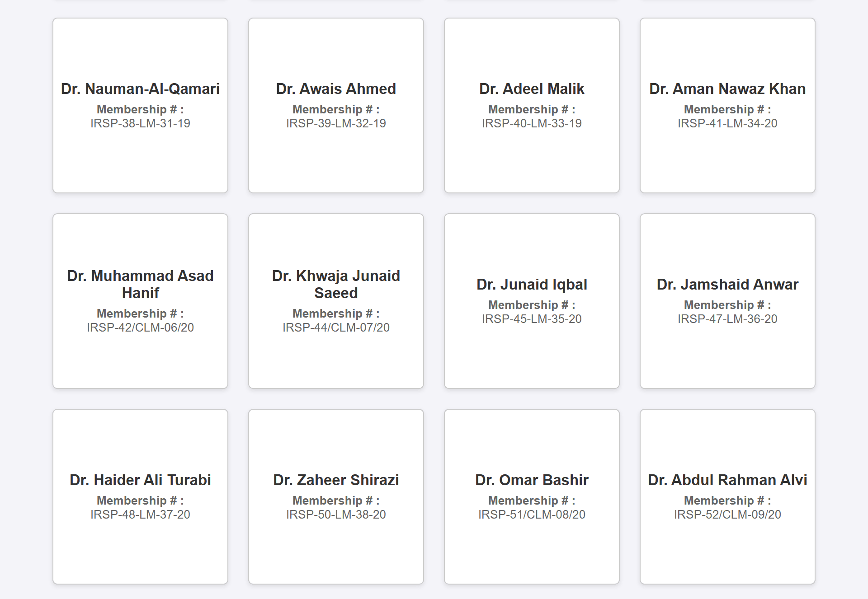Select Dr. Junaid Iqbal's name
The image size is (868, 599).
pos(532,285)
